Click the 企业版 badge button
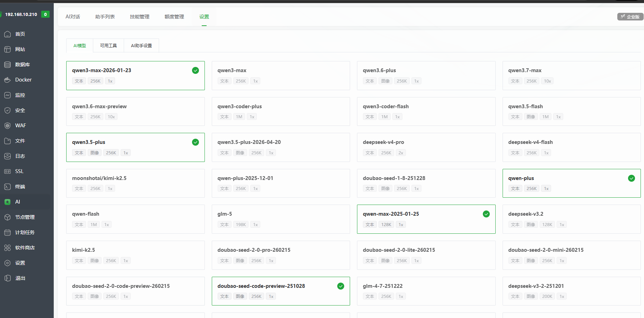 pos(630,17)
